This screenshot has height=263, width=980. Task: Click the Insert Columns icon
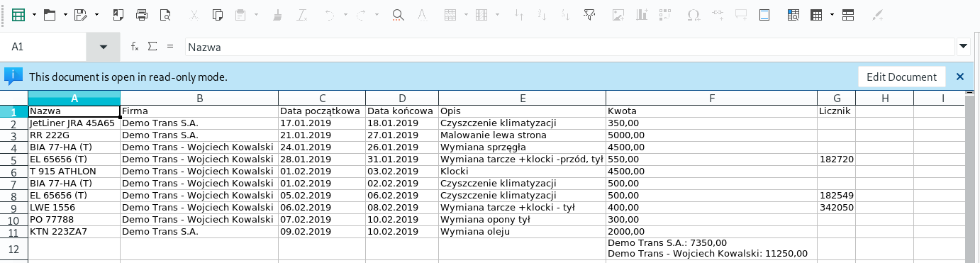coord(481,14)
